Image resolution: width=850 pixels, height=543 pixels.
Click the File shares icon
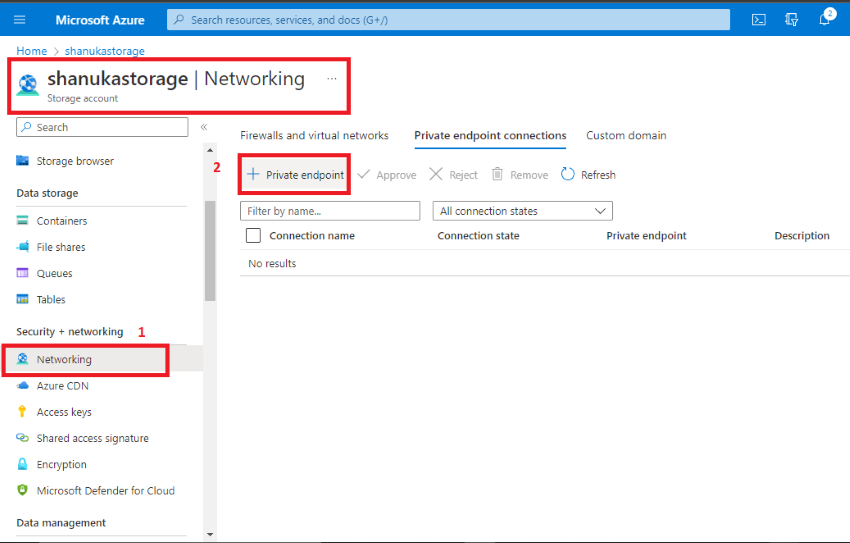point(22,247)
